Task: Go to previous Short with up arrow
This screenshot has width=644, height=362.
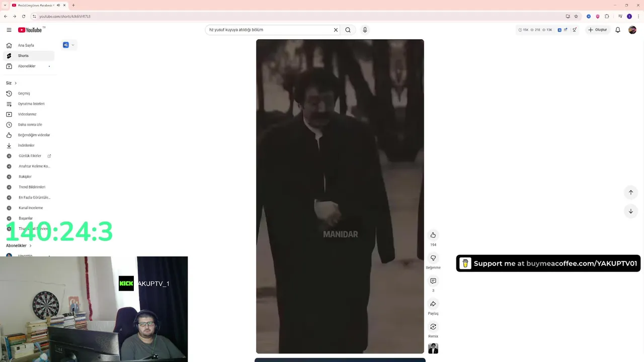Action: coord(631,193)
